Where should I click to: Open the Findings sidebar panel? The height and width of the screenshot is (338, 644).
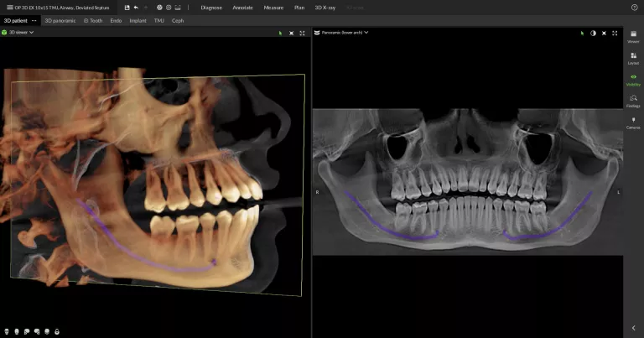(633, 101)
